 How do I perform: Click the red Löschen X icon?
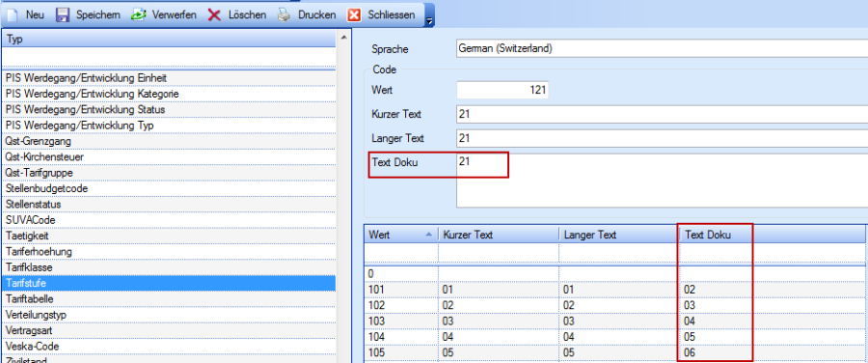coord(214,14)
